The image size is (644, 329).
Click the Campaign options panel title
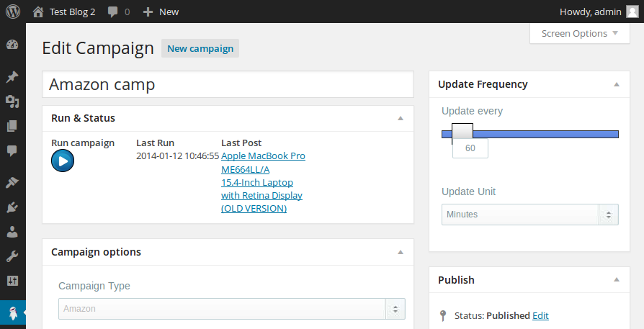pyautogui.click(x=96, y=252)
